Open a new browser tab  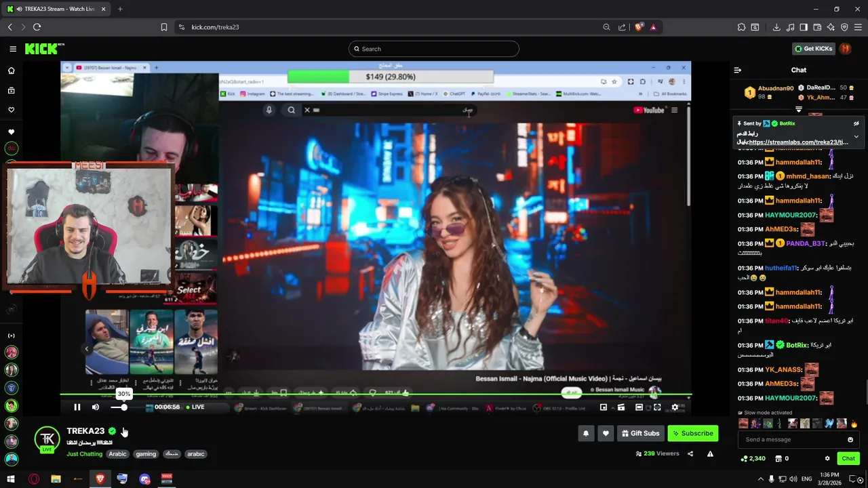(x=120, y=9)
